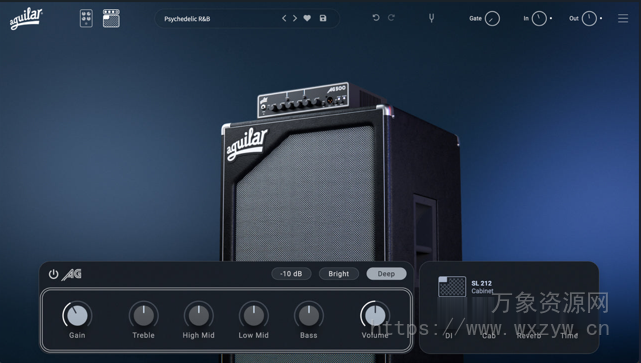
Task: Undo the last change
Action: [376, 18]
